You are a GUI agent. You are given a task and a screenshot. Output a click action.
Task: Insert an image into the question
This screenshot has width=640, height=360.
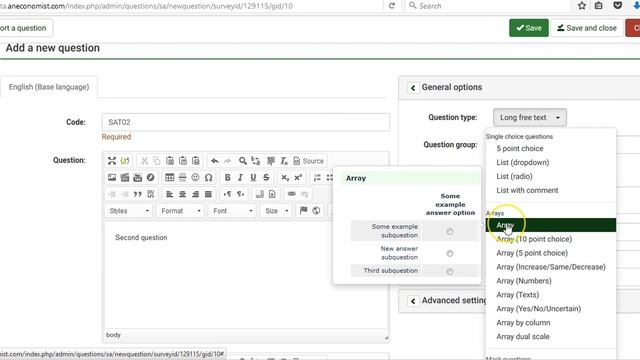pyautogui.click(x=112, y=178)
